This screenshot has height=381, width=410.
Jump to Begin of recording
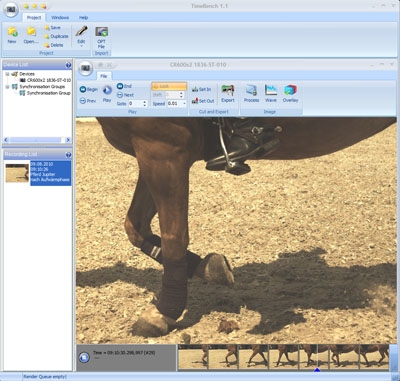(89, 89)
